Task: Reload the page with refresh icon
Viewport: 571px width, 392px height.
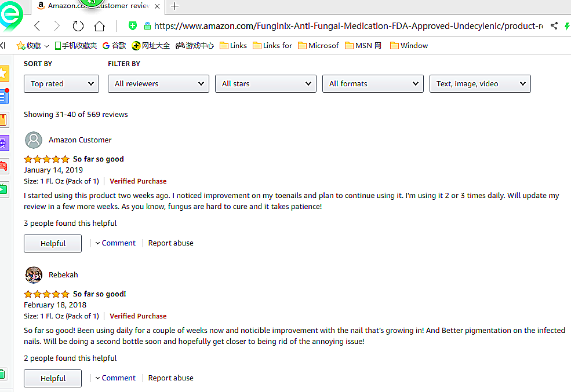Action: click(78, 26)
